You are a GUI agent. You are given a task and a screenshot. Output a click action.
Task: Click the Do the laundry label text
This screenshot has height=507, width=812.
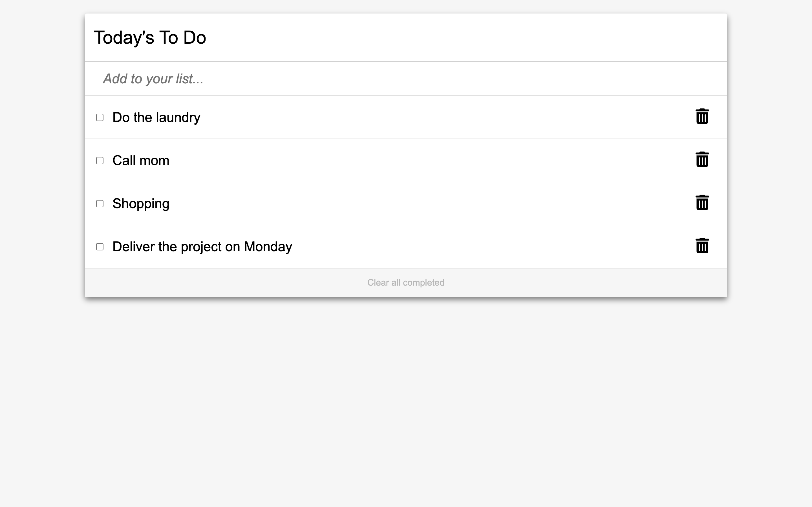156,117
